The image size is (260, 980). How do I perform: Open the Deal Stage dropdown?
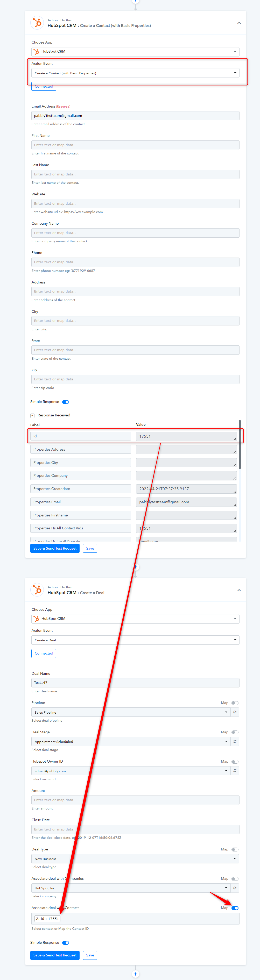point(131,741)
